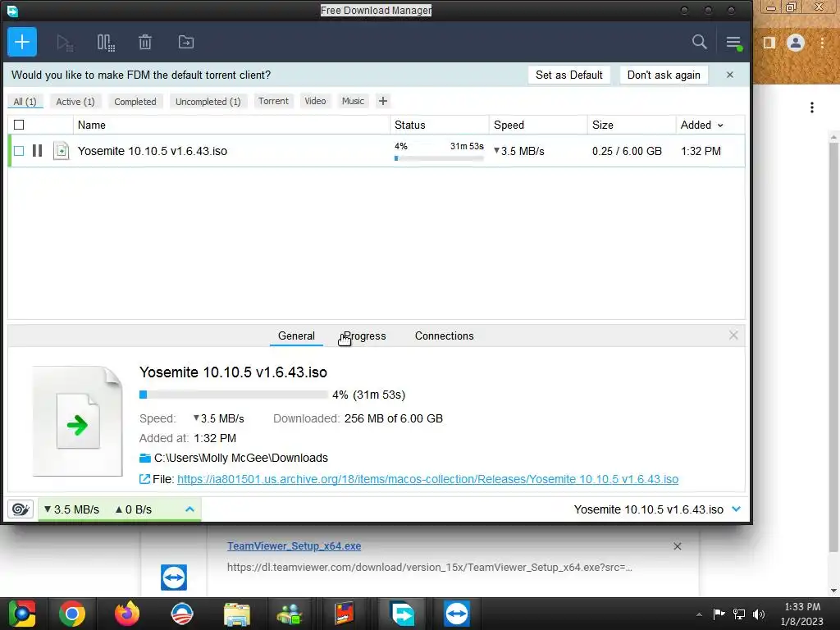This screenshot has width=840, height=630.
Task: Switch to Connections details tab
Action: tap(444, 336)
